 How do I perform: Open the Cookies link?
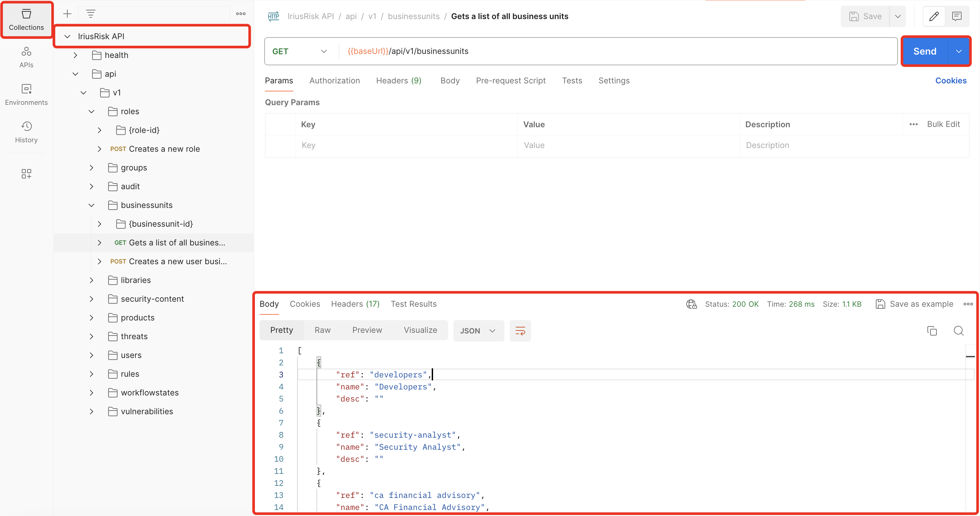coord(951,81)
